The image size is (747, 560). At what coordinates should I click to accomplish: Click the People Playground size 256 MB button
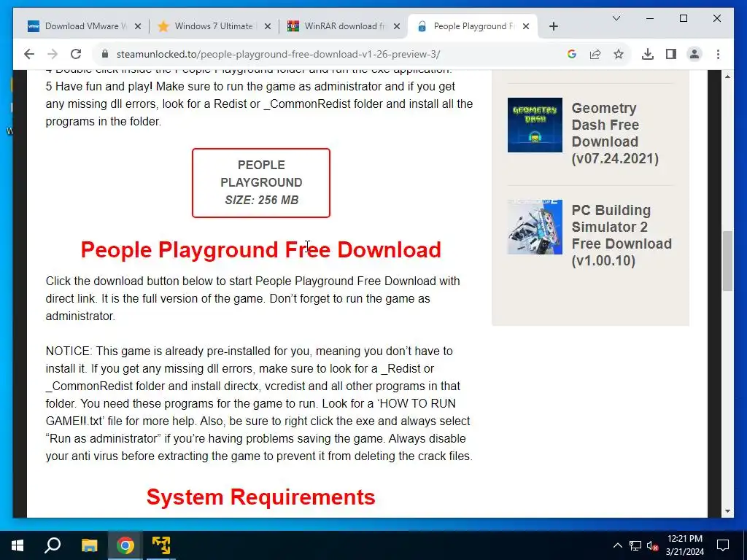pyautogui.click(x=261, y=183)
